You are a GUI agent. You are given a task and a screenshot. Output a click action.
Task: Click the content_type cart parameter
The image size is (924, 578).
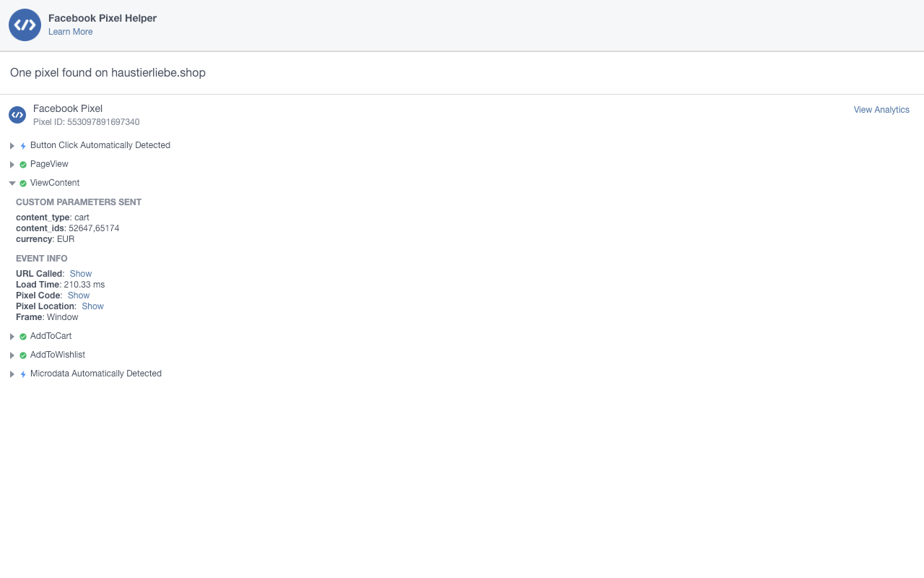point(53,217)
